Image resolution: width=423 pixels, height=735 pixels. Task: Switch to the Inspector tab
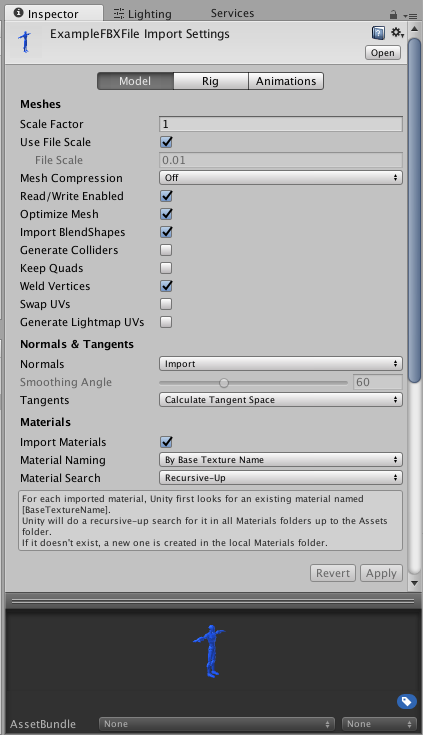tap(54, 14)
